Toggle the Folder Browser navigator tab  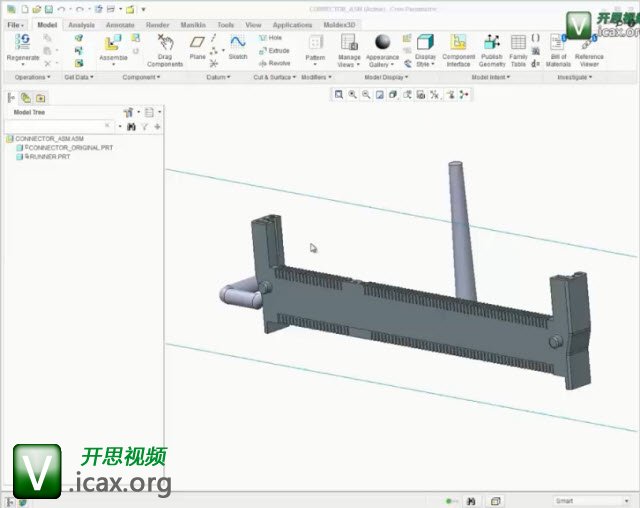pyautogui.click(x=26, y=98)
